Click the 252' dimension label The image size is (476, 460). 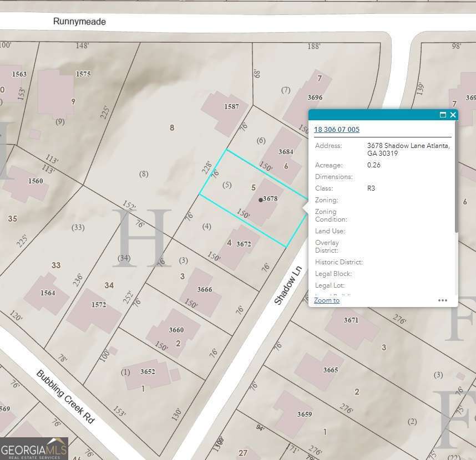pyautogui.click(x=128, y=297)
